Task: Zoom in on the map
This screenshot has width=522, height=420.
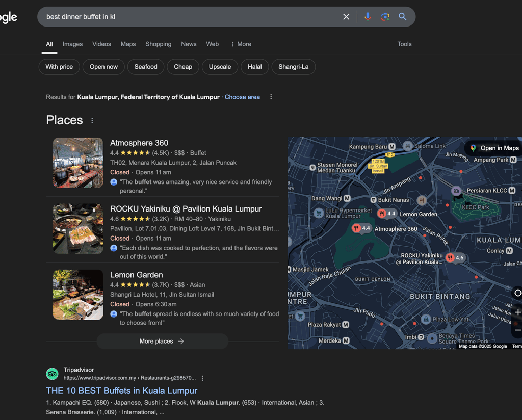Action: click(x=518, y=312)
